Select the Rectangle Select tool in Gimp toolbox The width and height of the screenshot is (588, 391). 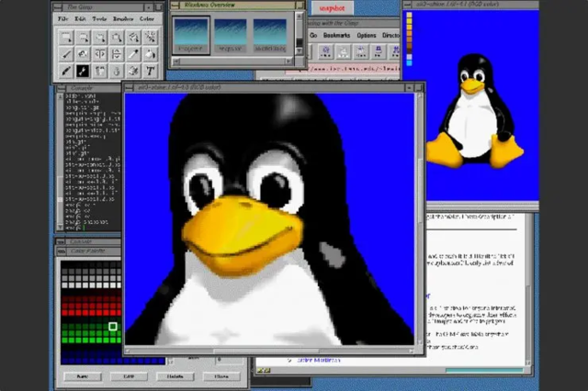tap(66, 38)
